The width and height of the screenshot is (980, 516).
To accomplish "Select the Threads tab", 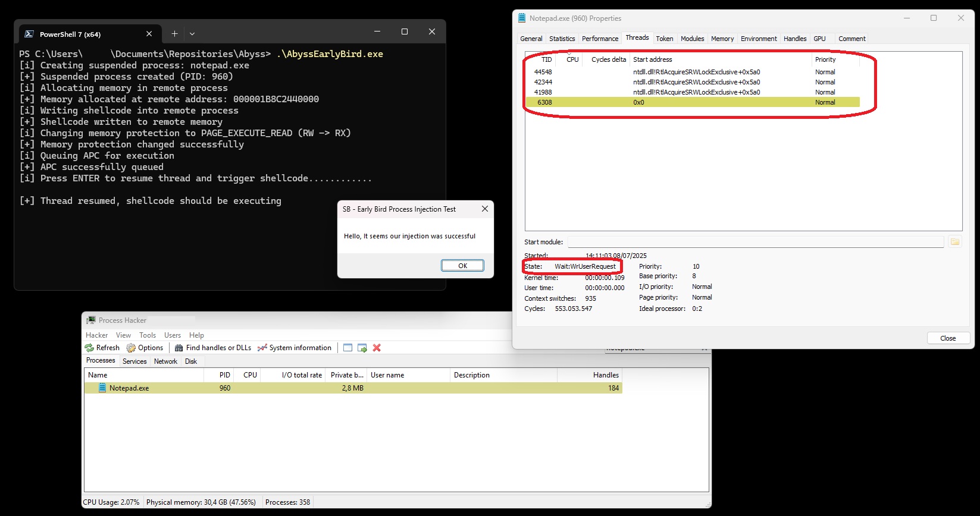I will (x=637, y=38).
